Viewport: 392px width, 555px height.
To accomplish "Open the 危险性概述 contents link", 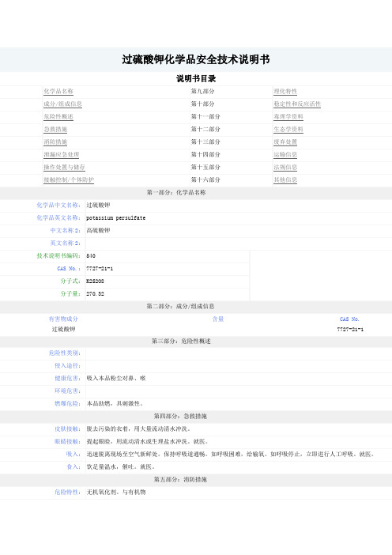I will tap(58, 117).
